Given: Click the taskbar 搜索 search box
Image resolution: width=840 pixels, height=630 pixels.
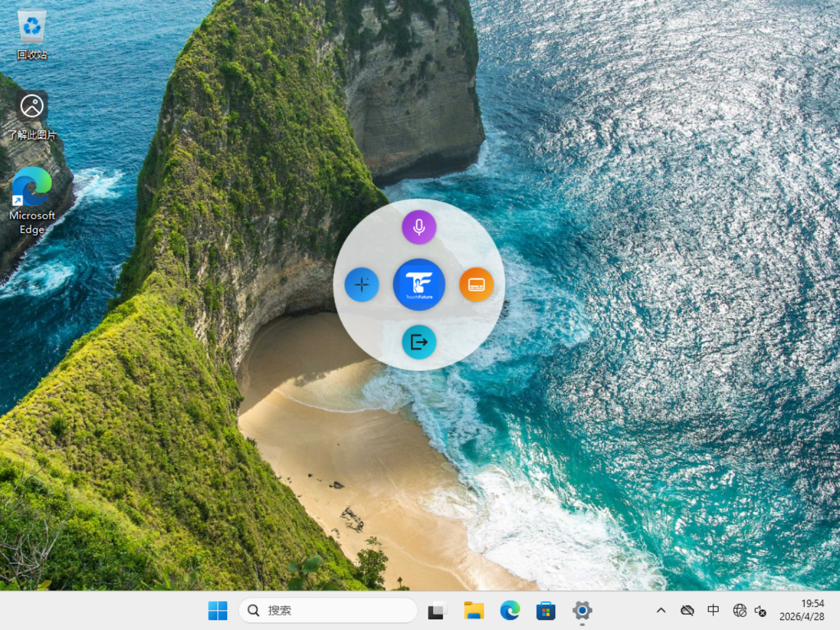Looking at the screenshot, I should point(328,610).
